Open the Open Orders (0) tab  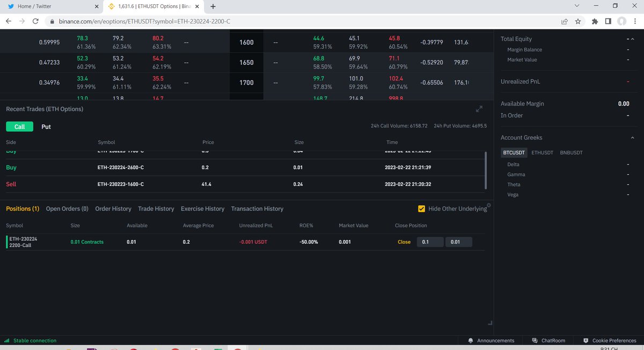[67, 208]
